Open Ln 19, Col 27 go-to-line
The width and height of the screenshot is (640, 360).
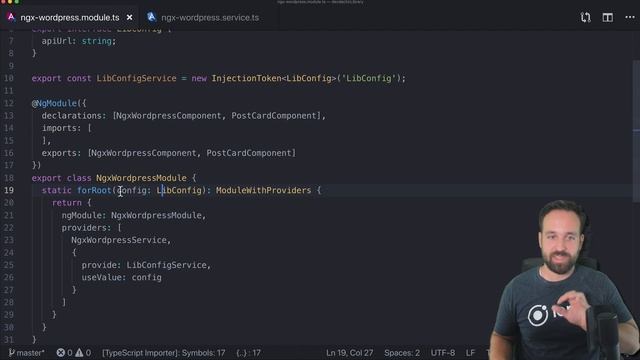[349, 353]
